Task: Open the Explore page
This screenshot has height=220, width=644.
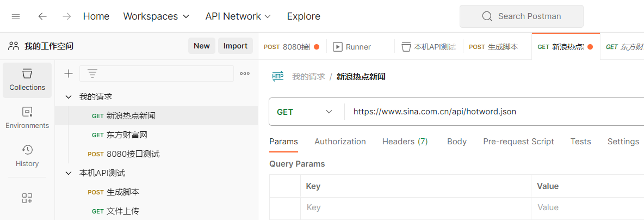Action: [304, 16]
